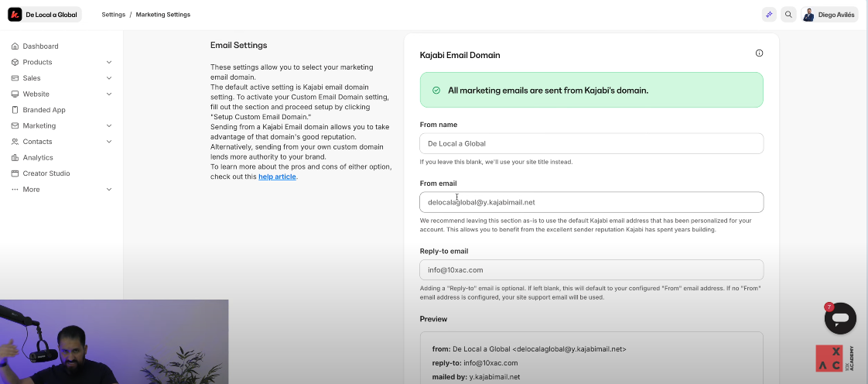The width and height of the screenshot is (868, 384).
Task: Click the Creator Studio icon
Action: (x=15, y=173)
